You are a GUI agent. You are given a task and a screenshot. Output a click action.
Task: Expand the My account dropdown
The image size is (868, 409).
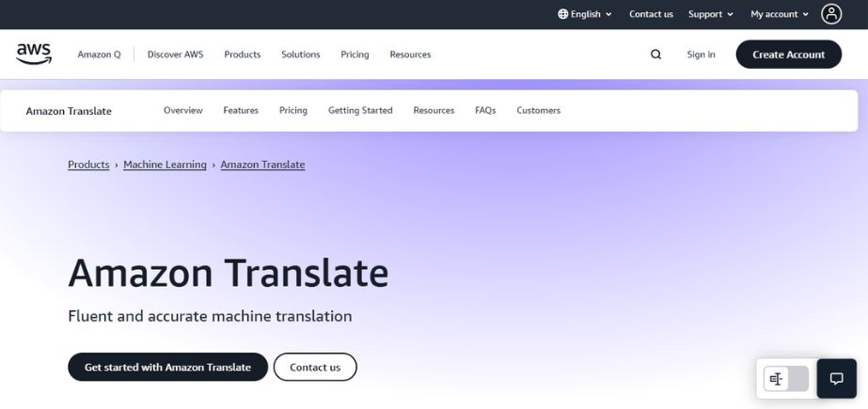pyautogui.click(x=780, y=14)
